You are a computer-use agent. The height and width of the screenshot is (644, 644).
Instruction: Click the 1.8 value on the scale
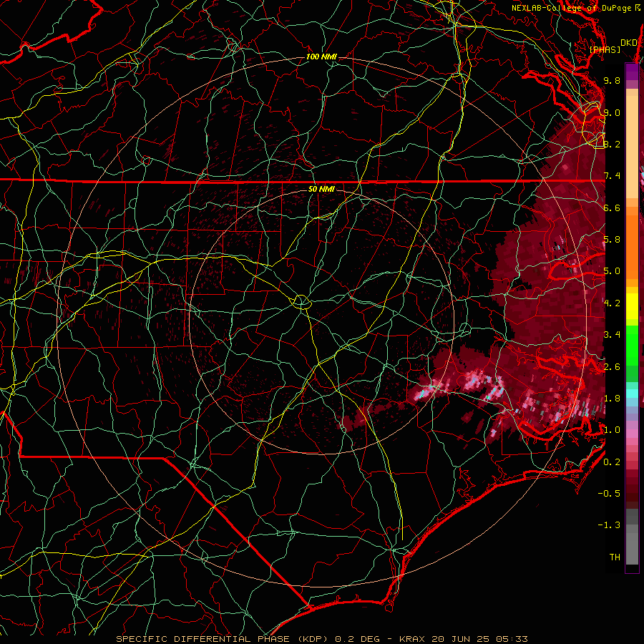point(612,399)
